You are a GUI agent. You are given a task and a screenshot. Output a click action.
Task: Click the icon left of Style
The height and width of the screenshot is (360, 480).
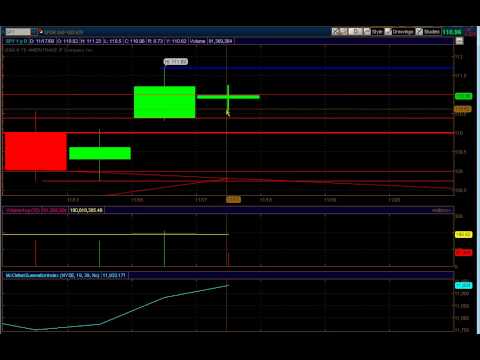(x=367, y=32)
